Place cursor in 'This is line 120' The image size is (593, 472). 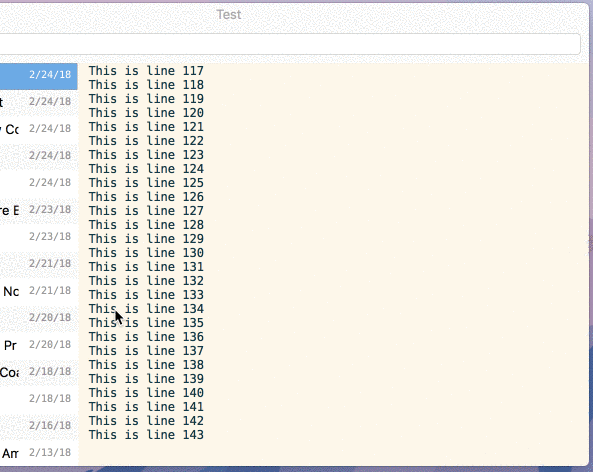pyautogui.click(x=146, y=113)
